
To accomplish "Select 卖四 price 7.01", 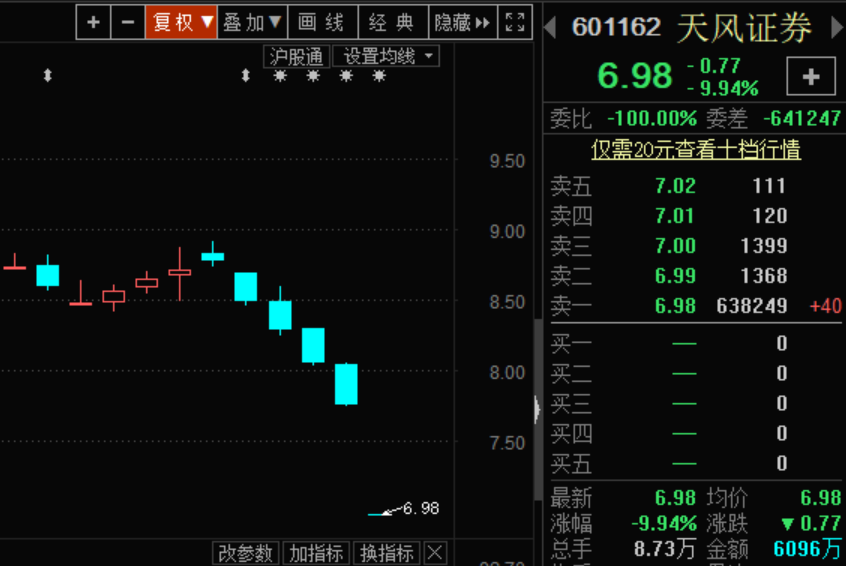I will coord(675,216).
